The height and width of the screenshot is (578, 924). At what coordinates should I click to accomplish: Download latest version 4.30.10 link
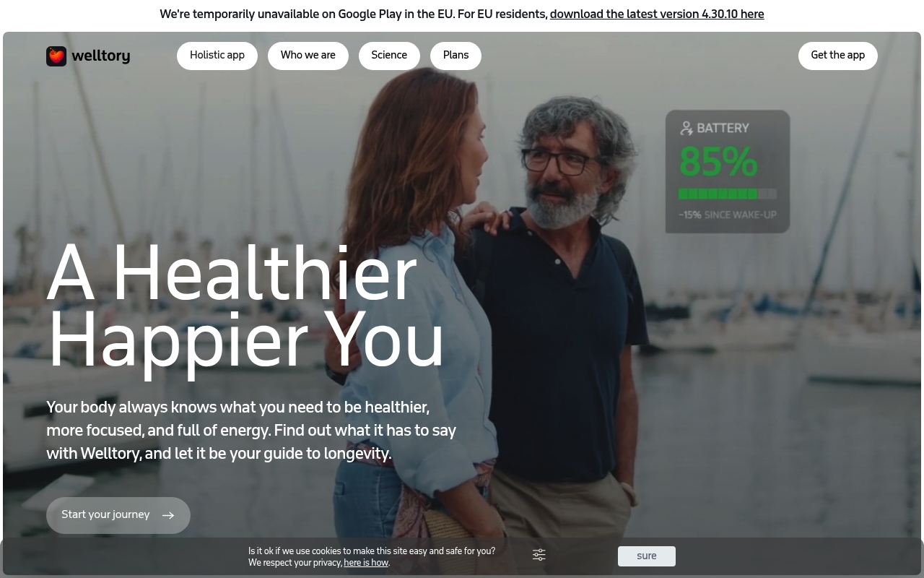pyautogui.click(x=657, y=14)
